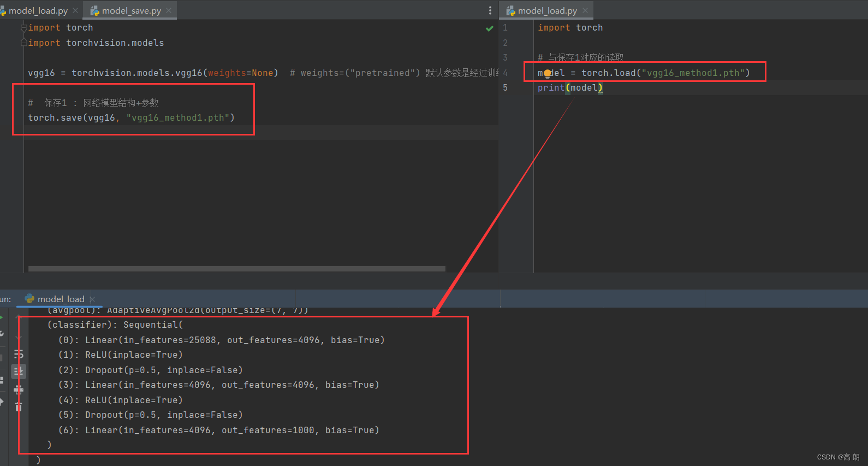The width and height of the screenshot is (868, 466).
Task: Click the "vgg16_method1.pth" string in torch.load
Action: point(693,73)
